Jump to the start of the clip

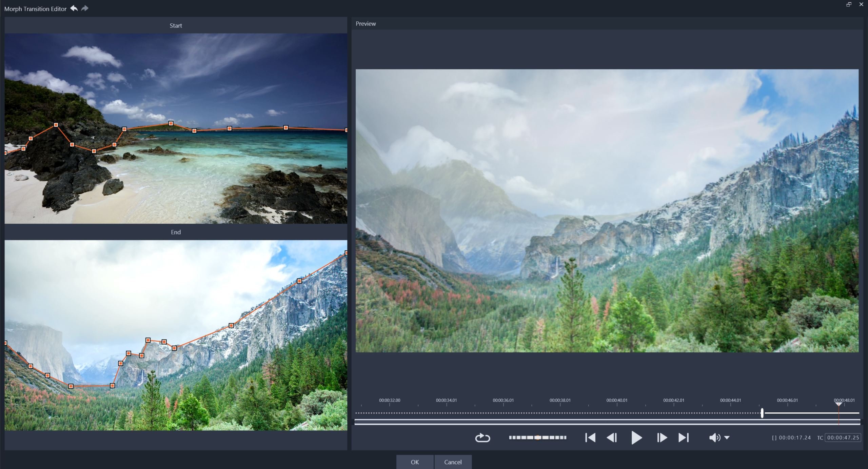590,437
